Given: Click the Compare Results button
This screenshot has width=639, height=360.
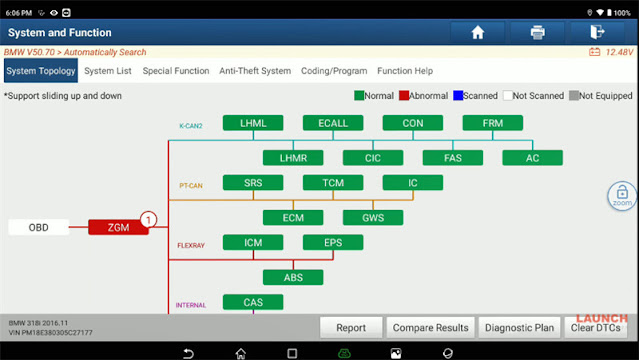Looking at the screenshot, I should (x=430, y=328).
